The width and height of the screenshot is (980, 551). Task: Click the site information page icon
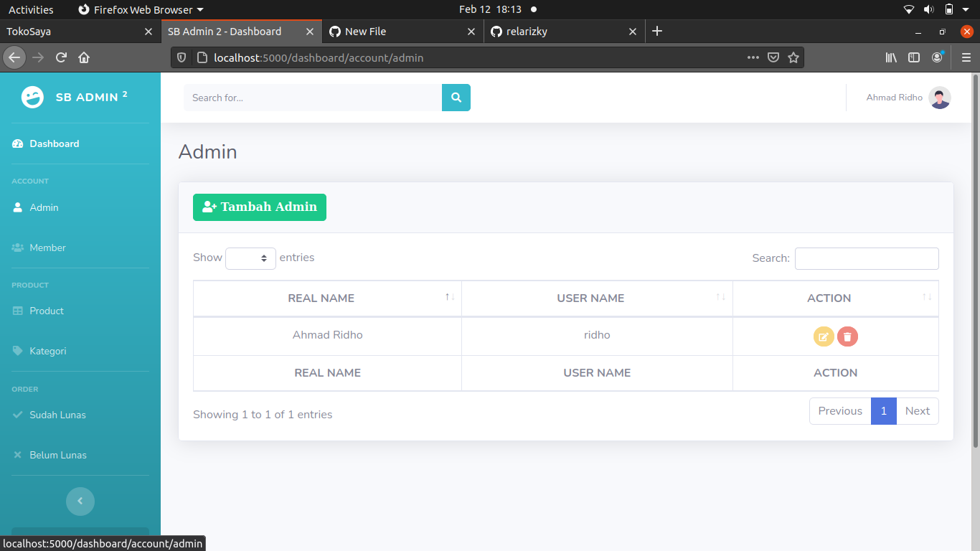pyautogui.click(x=202, y=57)
